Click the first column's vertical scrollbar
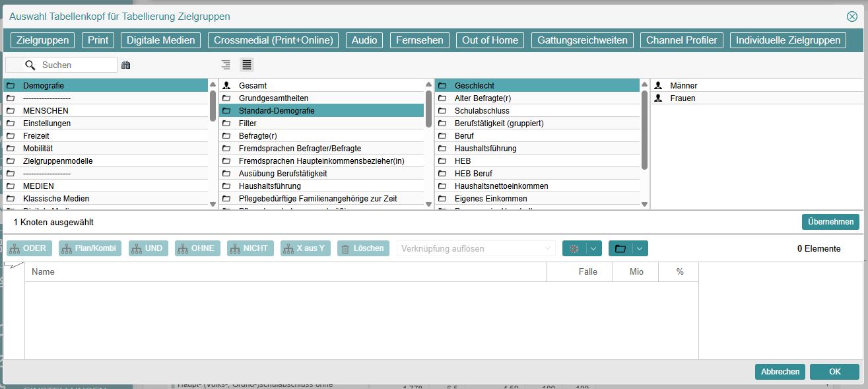Screen dimensions: 868x389 [213, 106]
